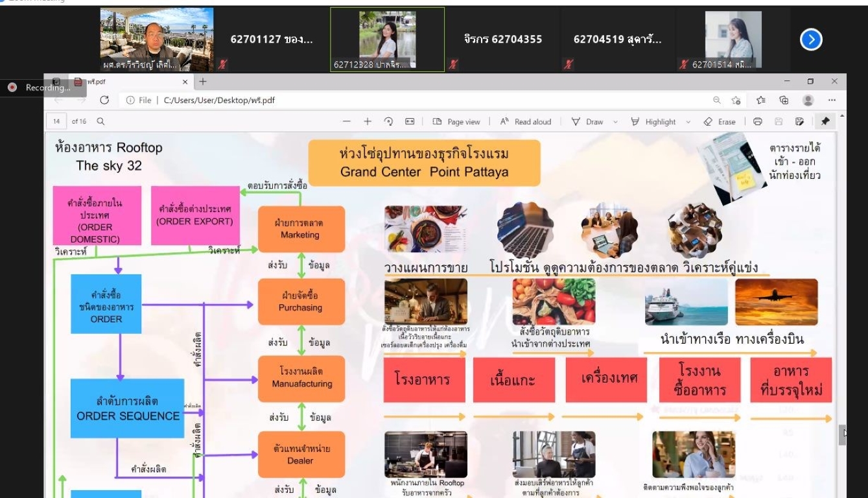The image size is (868, 498).
Task: Select participant จิรกร 62704355 tile
Action: click(503, 40)
